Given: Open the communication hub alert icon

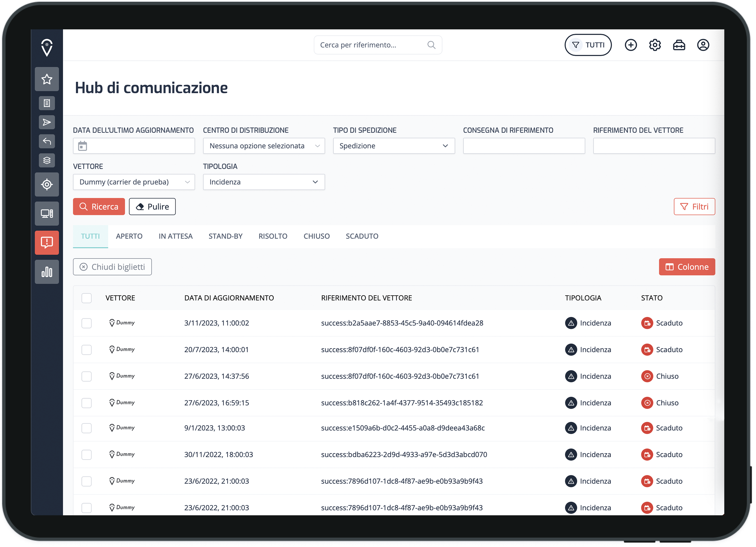Looking at the screenshot, I should (x=47, y=243).
